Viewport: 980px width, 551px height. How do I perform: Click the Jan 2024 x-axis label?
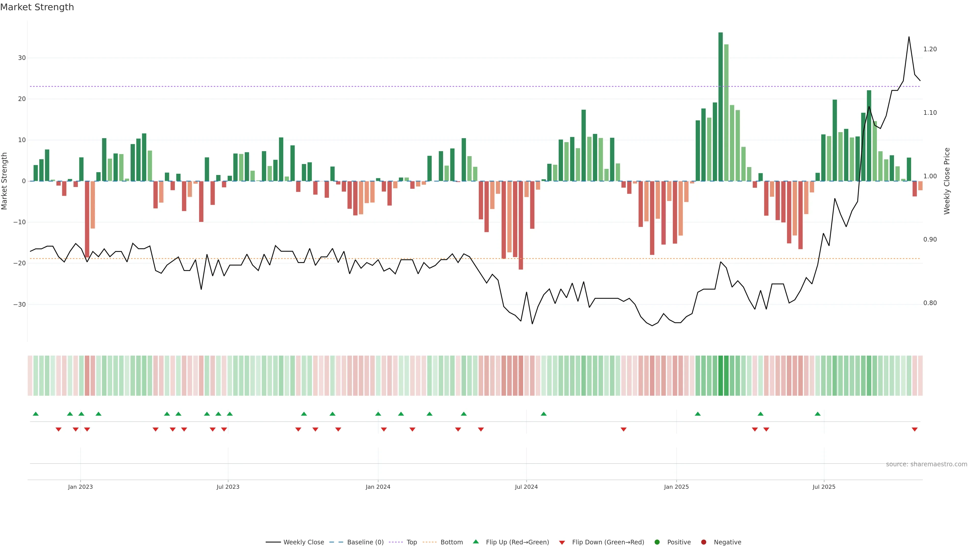378,487
